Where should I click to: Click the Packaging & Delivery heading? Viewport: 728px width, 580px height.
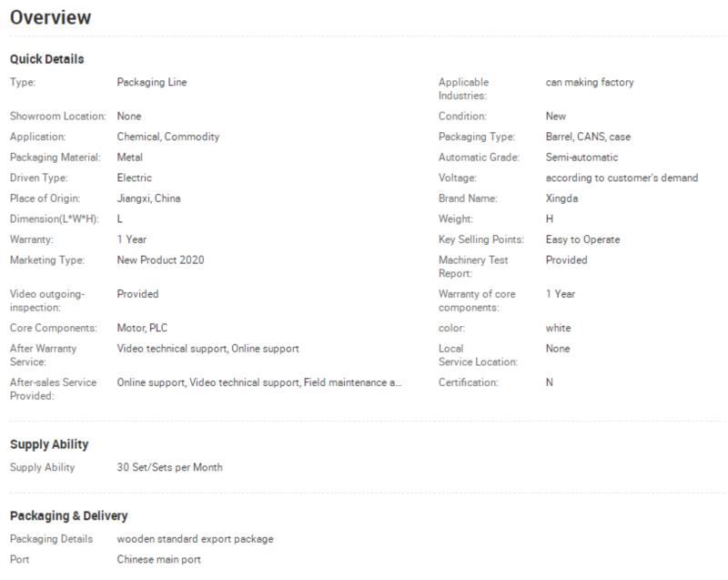pyautogui.click(x=69, y=516)
